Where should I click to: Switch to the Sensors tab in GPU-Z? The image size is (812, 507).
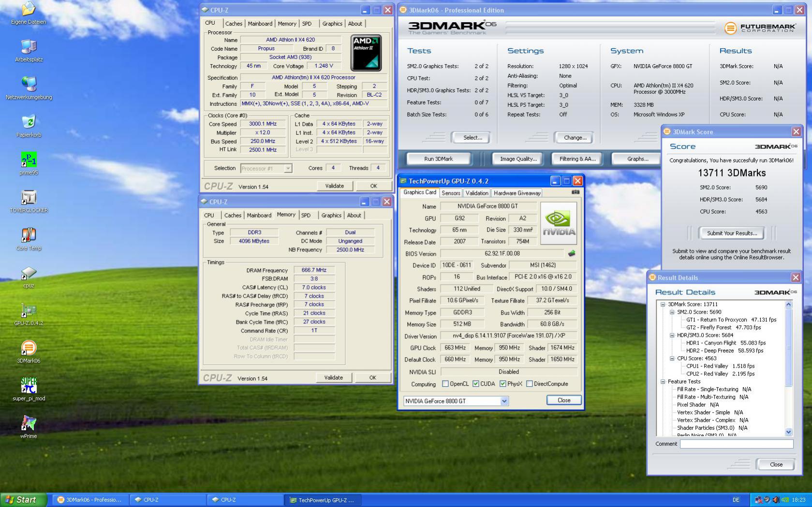tap(451, 193)
